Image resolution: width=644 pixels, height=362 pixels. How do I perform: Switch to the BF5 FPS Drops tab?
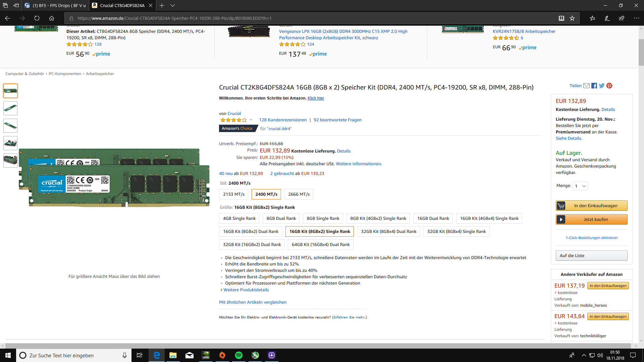(55, 5)
